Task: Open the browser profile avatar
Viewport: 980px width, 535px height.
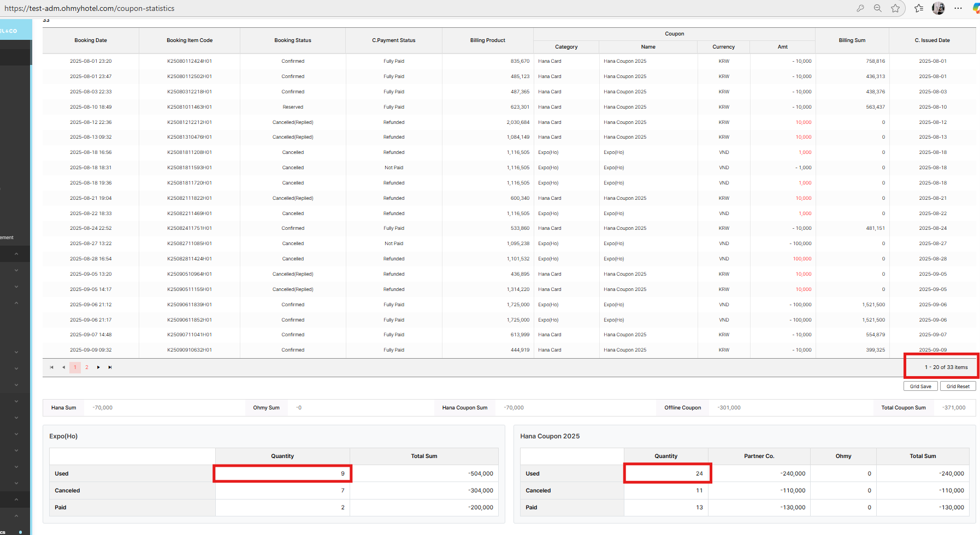Action: coord(938,8)
